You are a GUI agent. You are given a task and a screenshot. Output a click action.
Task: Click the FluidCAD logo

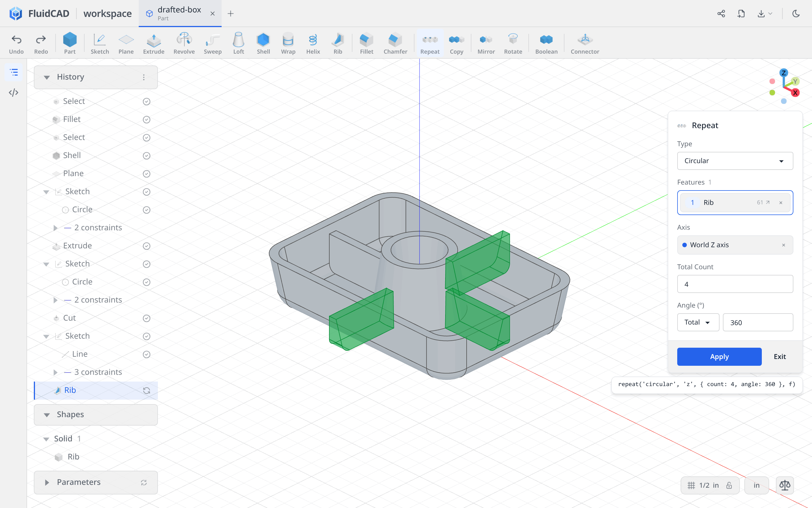pyautogui.click(x=16, y=14)
